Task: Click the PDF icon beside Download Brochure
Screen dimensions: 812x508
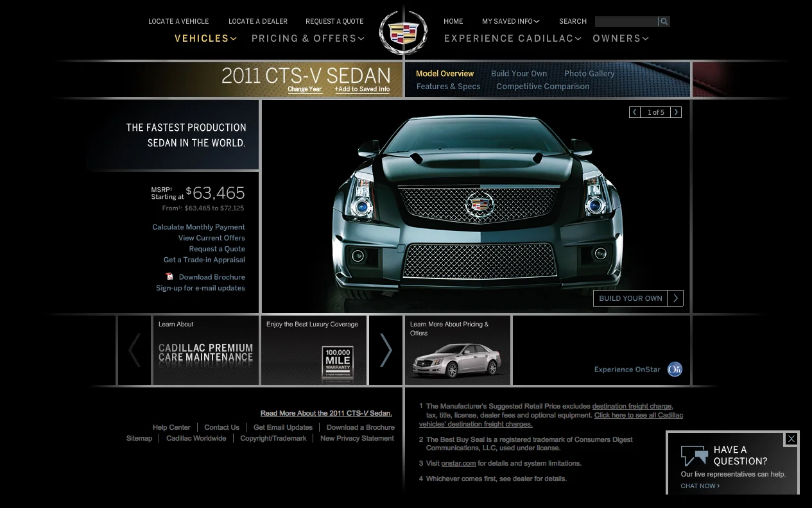Action: tap(169, 276)
